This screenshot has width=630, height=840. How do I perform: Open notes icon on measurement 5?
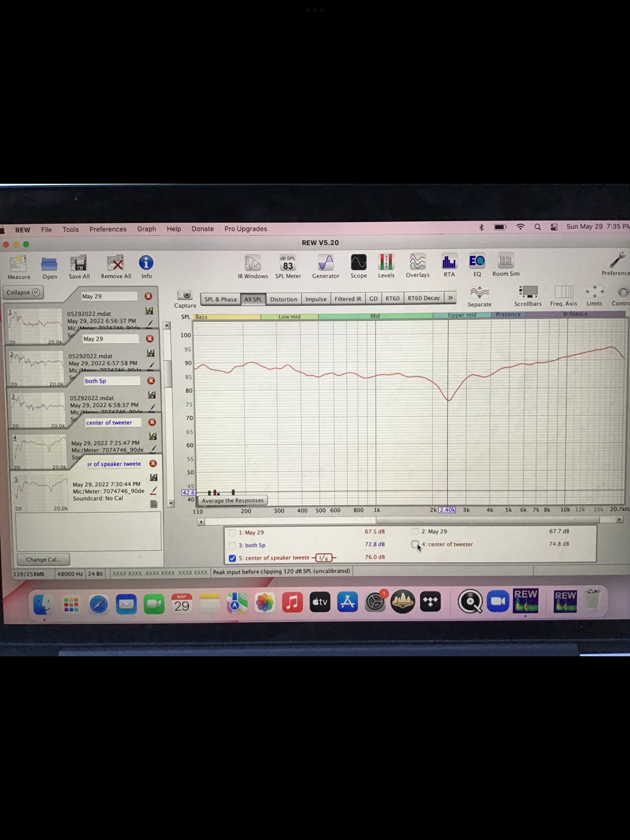(154, 504)
